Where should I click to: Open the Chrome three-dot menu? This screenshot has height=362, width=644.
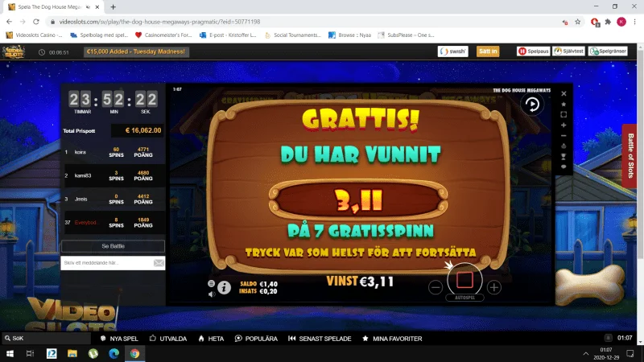[x=634, y=22]
